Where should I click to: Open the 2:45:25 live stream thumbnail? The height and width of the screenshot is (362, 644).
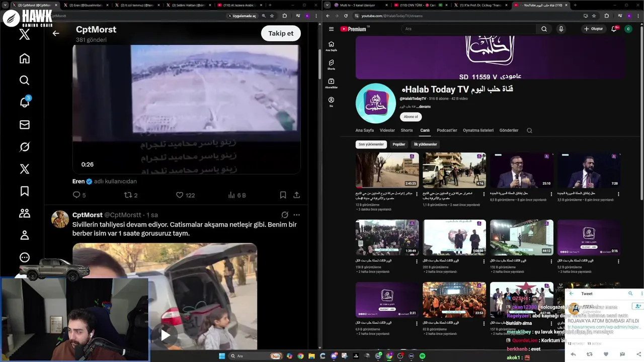(387, 170)
